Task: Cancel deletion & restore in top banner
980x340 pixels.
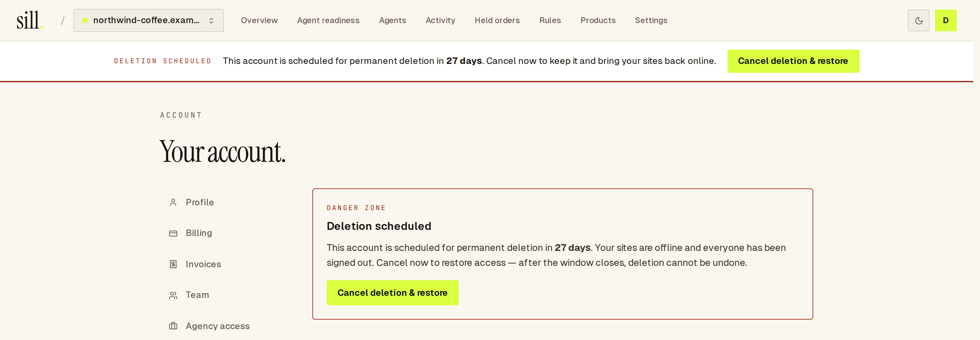Action: tap(793, 61)
